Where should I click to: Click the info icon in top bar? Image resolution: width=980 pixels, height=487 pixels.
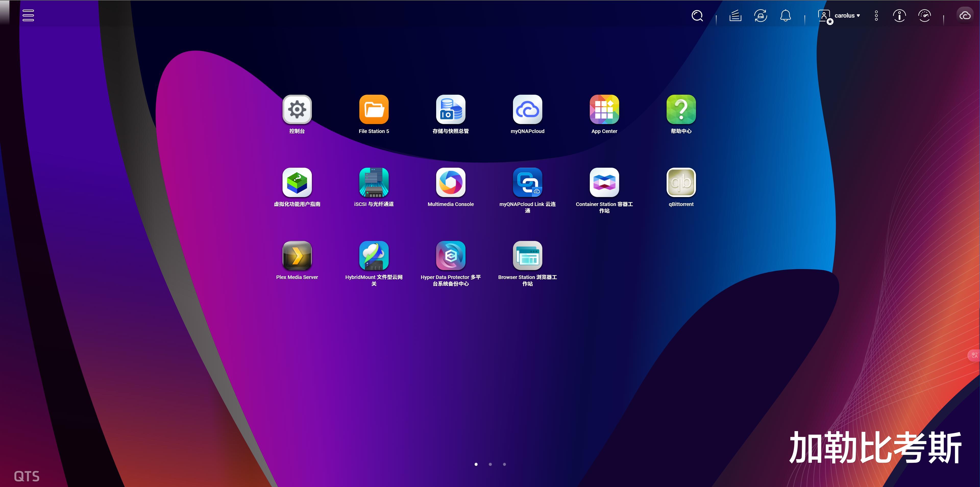[x=899, y=16]
